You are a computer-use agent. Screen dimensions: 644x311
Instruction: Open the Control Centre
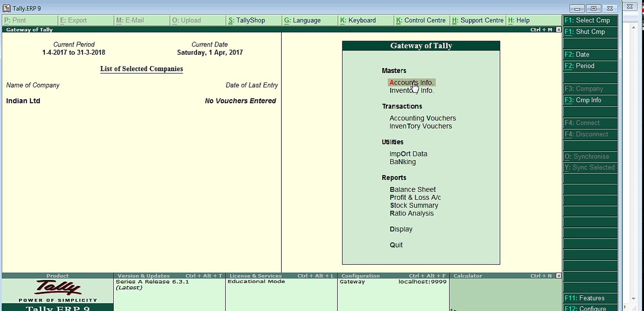pos(422,20)
